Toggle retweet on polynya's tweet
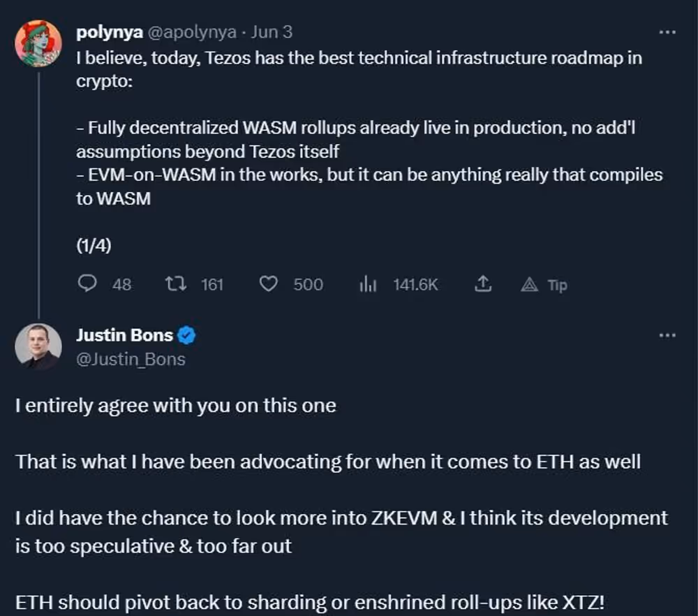This screenshot has height=616, width=698. tap(177, 284)
